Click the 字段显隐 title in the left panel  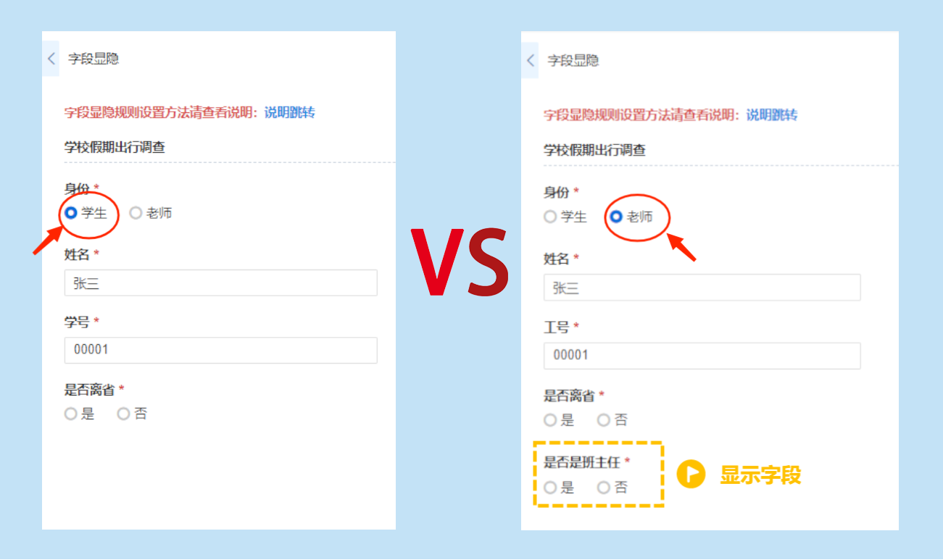click(94, 59)
